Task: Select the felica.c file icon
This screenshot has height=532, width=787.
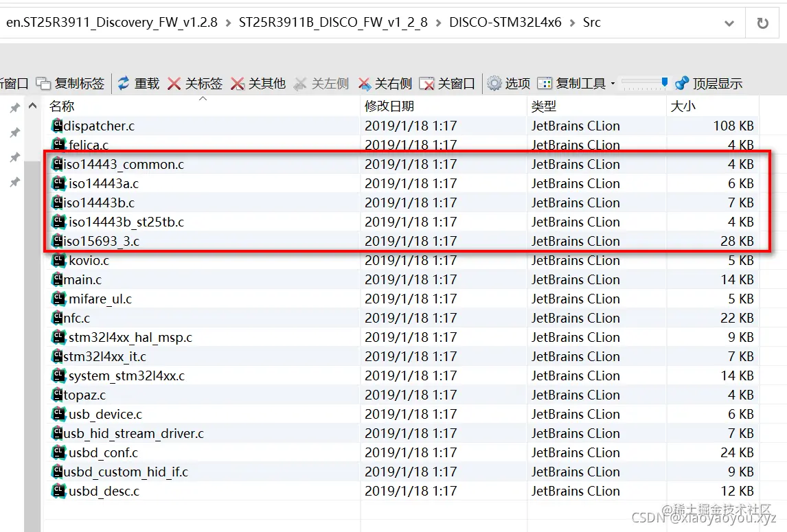Action: (59, 143)
